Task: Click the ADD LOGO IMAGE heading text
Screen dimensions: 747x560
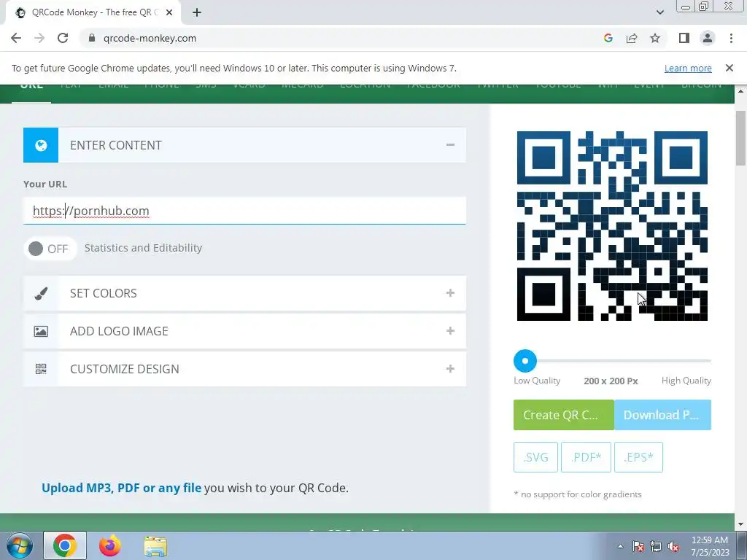Action: pyautogui.click(x=119, y=332)
